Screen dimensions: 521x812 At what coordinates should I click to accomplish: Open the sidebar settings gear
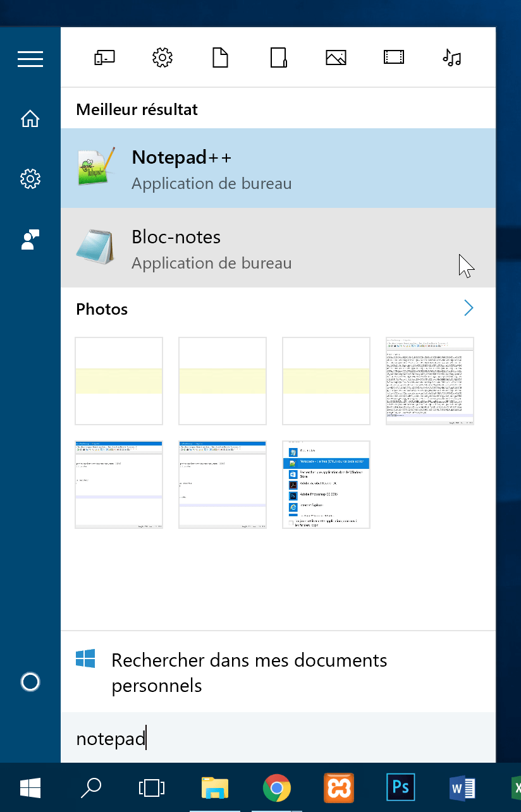click(x=30, y=179)
